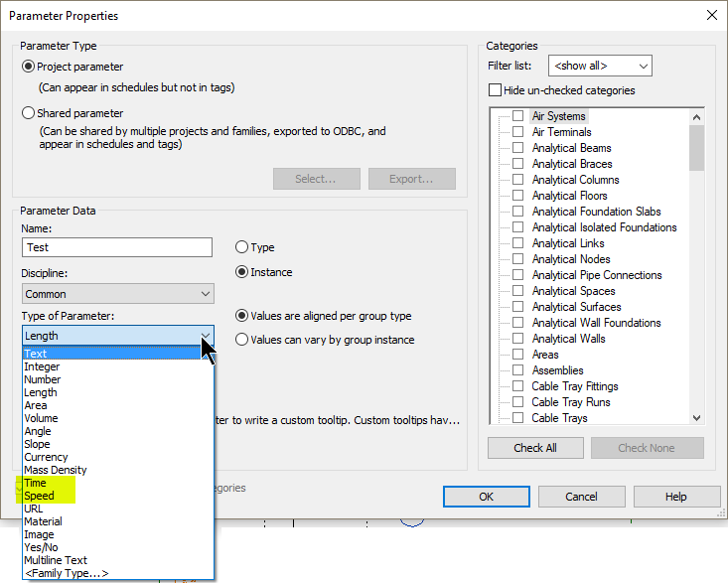
Task: Check the Areas category
Action: [517, 355]
